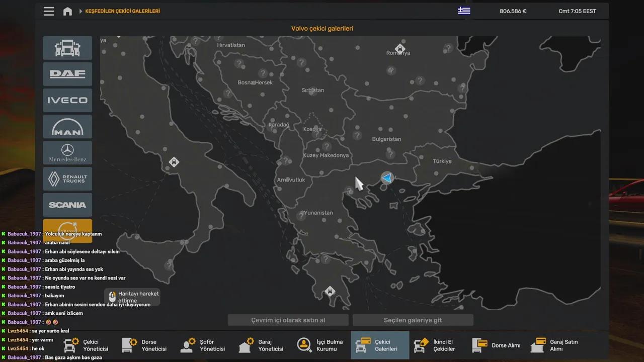Click the Greek flag icon
Image resolution: width=644 pixels, height=362 pixels.
click(x=464, y=11)
